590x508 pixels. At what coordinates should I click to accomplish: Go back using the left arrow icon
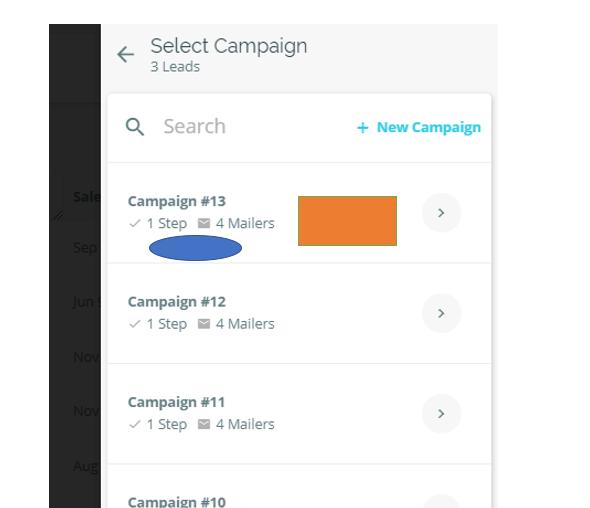pyautogui.click(x=126, y=55)
